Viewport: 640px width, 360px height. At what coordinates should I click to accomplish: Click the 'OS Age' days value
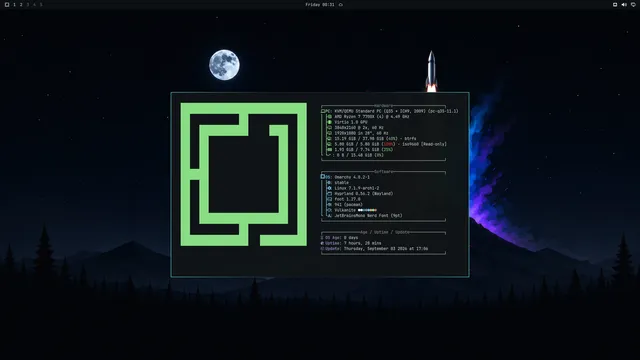(351, 238)
